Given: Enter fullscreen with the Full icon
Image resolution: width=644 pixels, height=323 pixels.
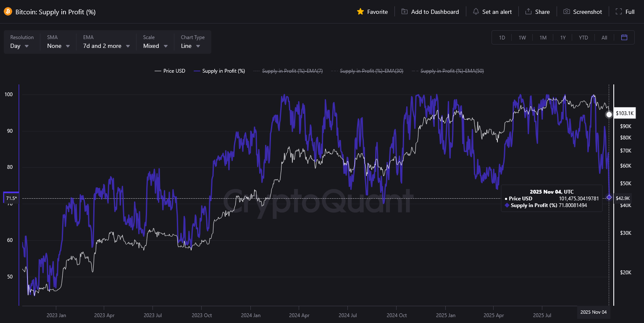Looking at the screenshot, I should coord(618,11).
